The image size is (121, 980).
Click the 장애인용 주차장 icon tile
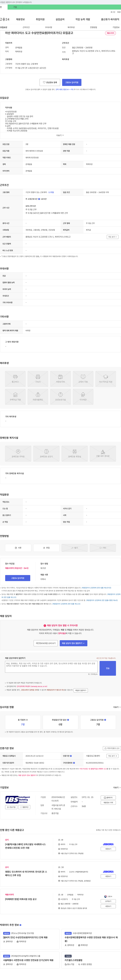tap(18, 454)
